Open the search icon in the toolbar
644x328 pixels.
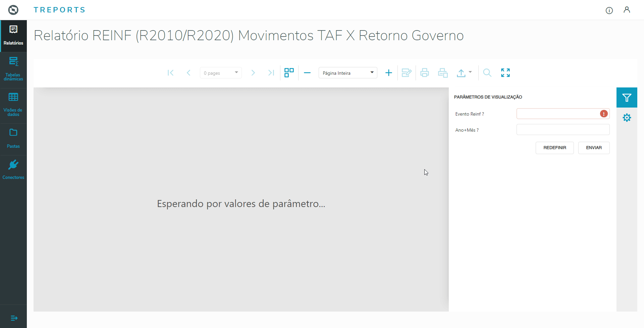[x=487, y=73]
